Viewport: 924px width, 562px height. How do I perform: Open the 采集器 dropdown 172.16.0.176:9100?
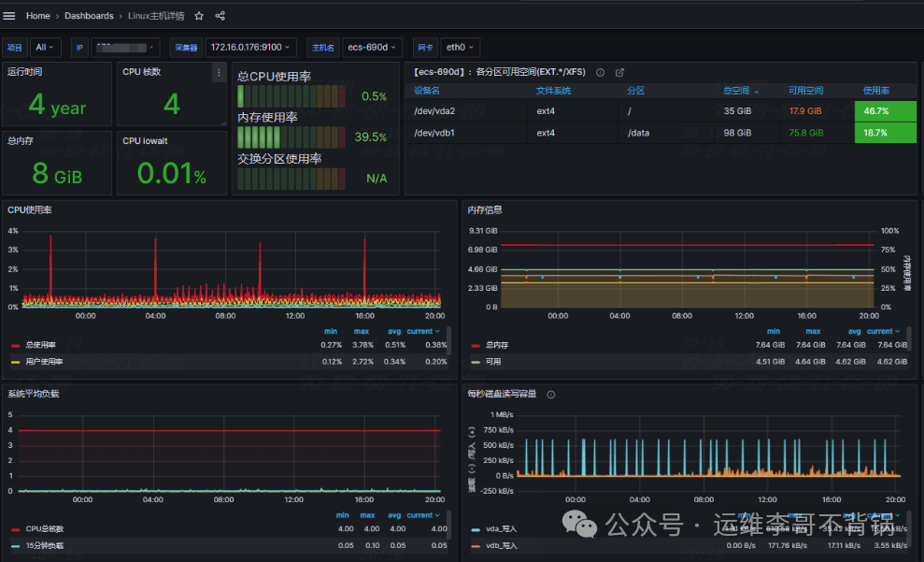pyautogui.click(x=250, y=47)
